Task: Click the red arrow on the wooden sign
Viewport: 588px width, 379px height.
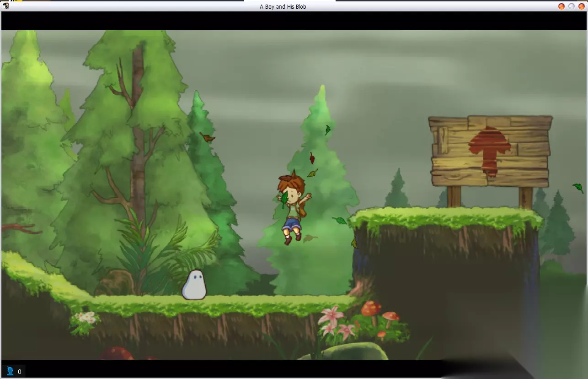Action: tap(490, 151)
